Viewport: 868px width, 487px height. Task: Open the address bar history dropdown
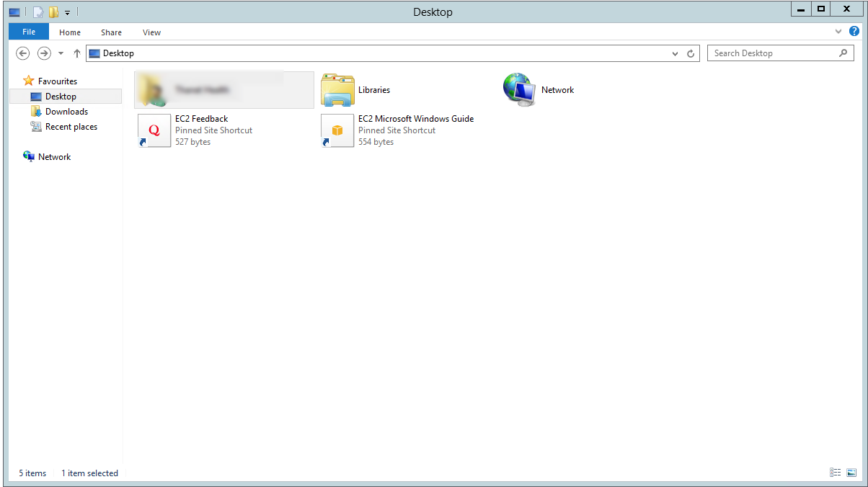pyautogui.click(x=675, y=53)
